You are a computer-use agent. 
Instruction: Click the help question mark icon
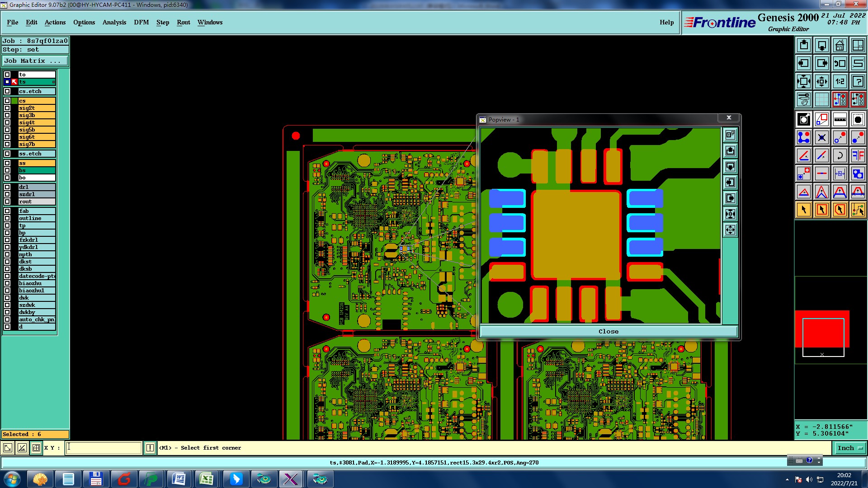click(858, 81)
